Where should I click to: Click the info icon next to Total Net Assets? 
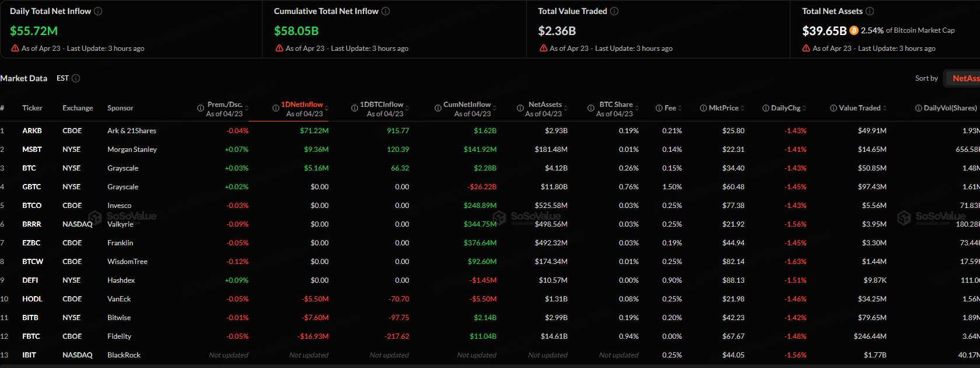click(x=870, y=11)
